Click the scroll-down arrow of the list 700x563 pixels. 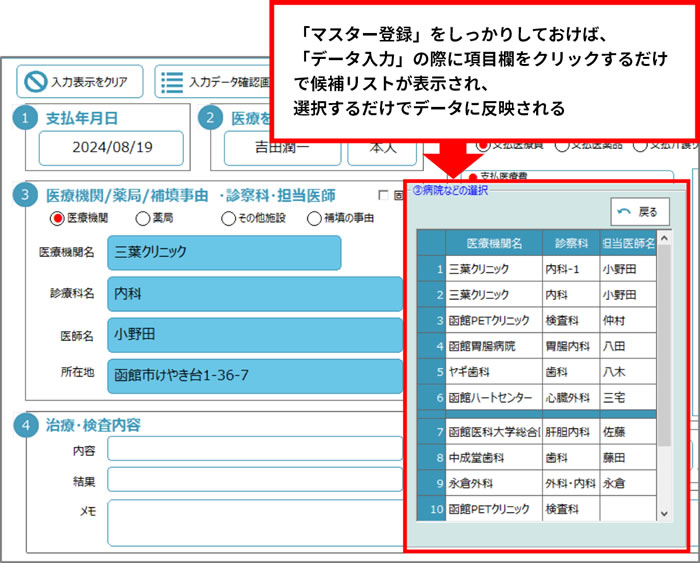point(664,513)
